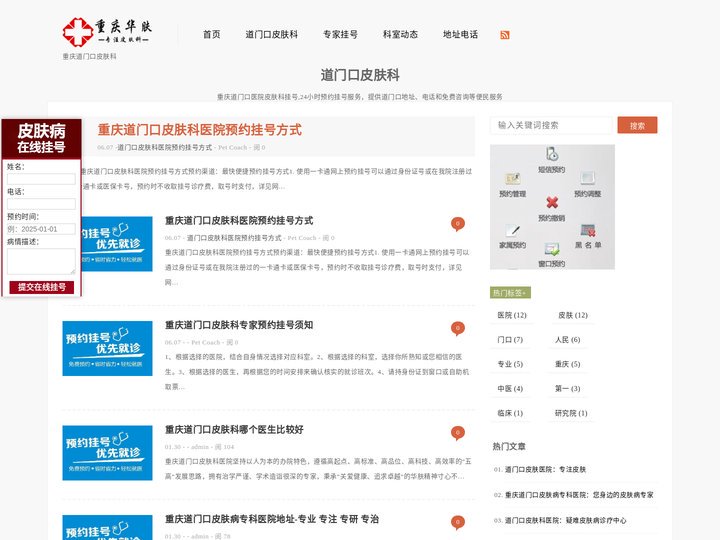Open article 重庆道门口皮肤病专科医院地址
The image size is (720, 540).
click(x=272, y=519)
